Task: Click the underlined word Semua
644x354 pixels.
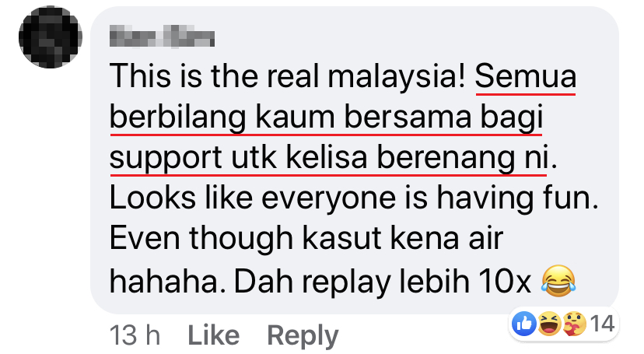Action: coord(526,77)
